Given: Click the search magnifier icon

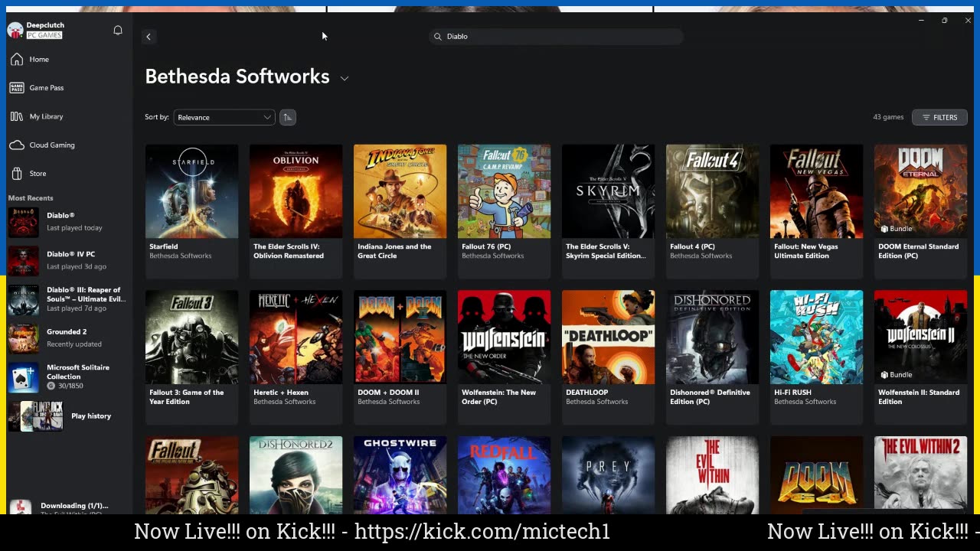Looking at the screenshot, I should click(438, 37).
